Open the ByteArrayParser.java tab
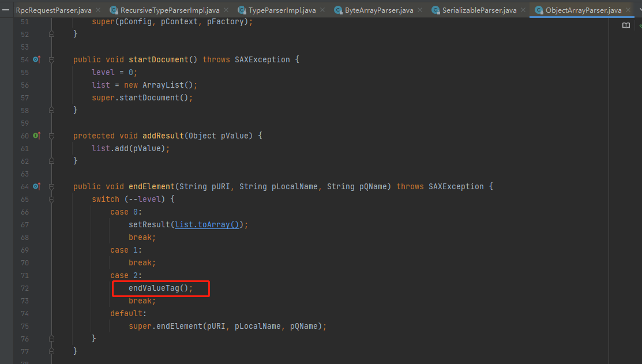 click(379, 10)
